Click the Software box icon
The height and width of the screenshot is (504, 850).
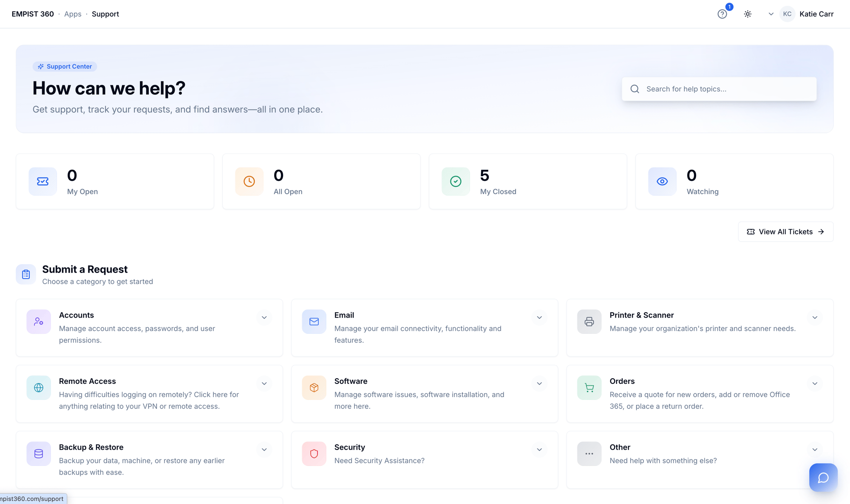point(314,388)
